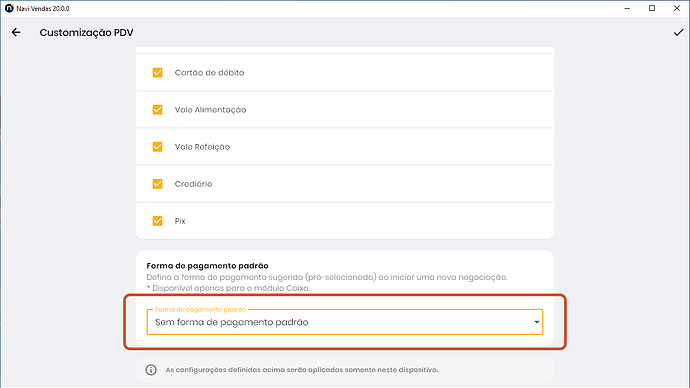Viewport: 690px width, 388px height.
Task: Click the Crediário label
Action: (x=193, y=184)
